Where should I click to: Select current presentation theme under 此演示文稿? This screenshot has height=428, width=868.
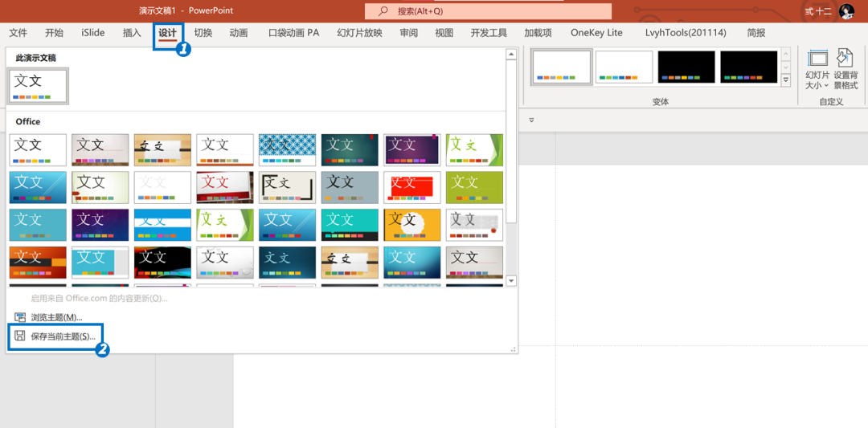click(x=39, y=86)
